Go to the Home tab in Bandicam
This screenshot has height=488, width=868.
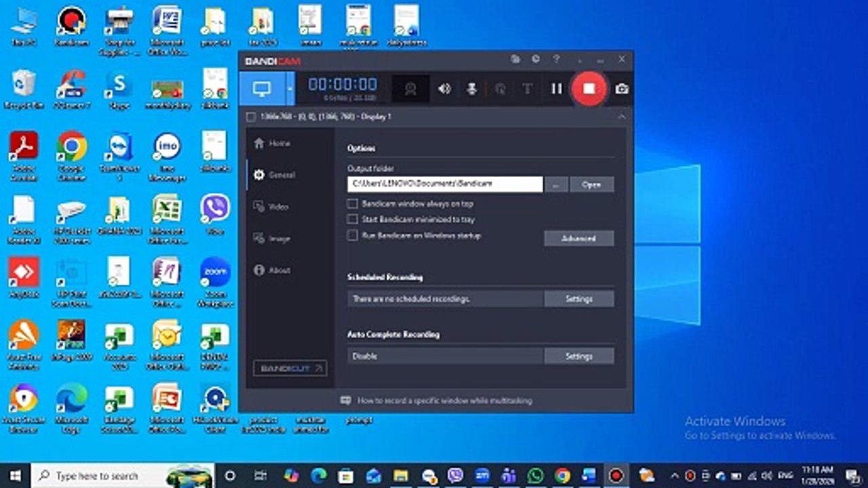pyautogui.click(x=272, y=143)
